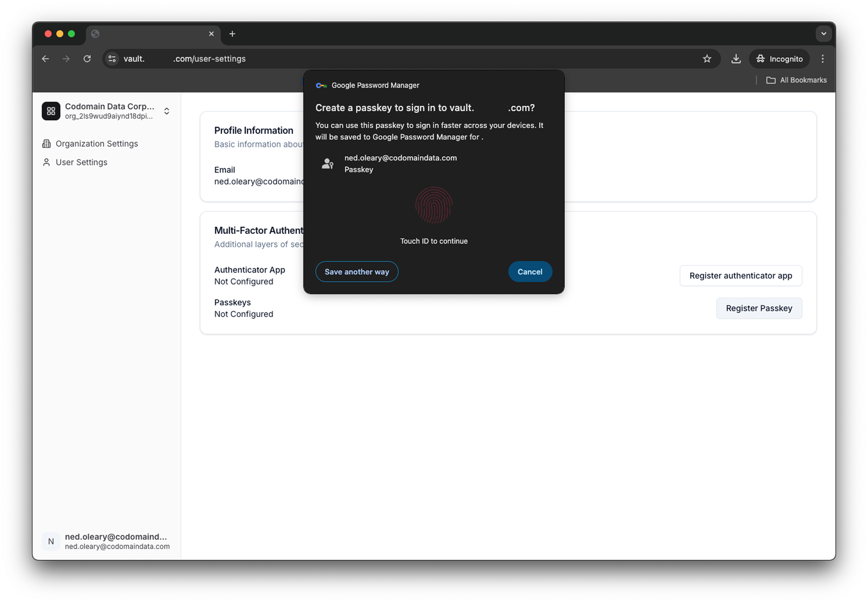The height and width of the screenshot is (603, 868).
Task: Click the org_2ls9wud9aiynd18dpi organization ID text
Action: click(109, 116)
